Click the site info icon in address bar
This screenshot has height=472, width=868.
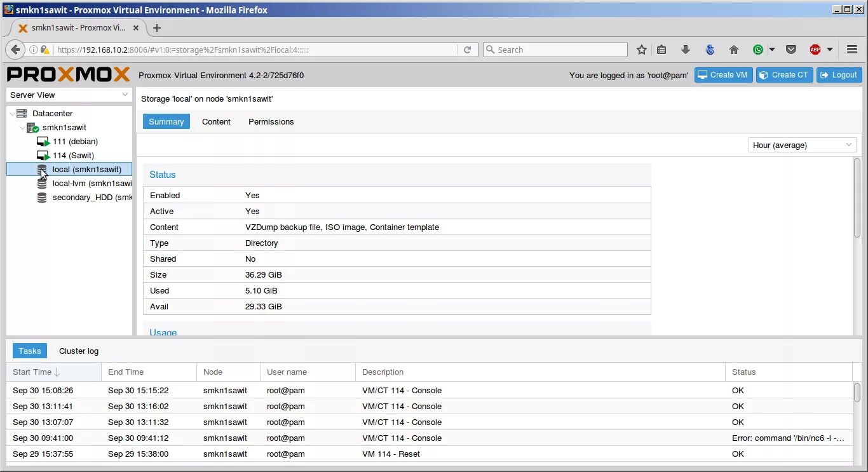click(x=34, y=50)
